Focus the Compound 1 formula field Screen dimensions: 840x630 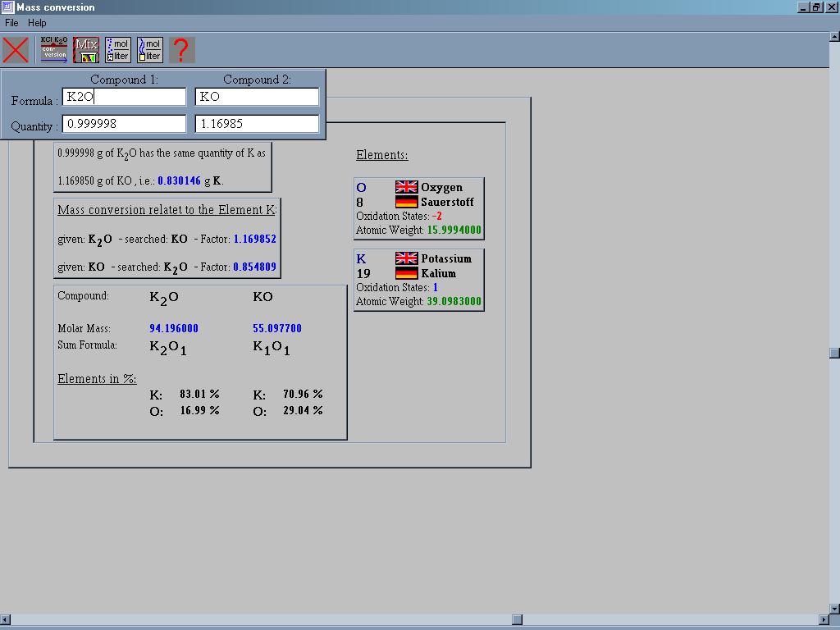coord(125,97)
